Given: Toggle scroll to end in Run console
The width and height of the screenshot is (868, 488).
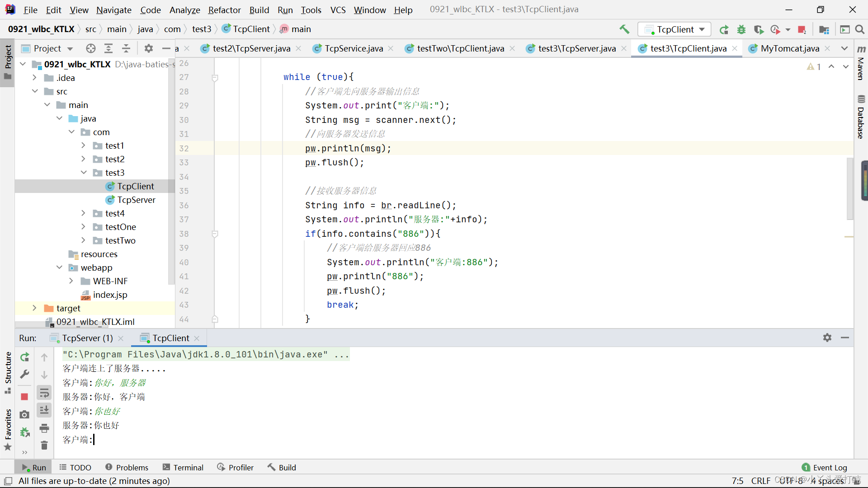Looking at the screenshot, I should [44, 410].
